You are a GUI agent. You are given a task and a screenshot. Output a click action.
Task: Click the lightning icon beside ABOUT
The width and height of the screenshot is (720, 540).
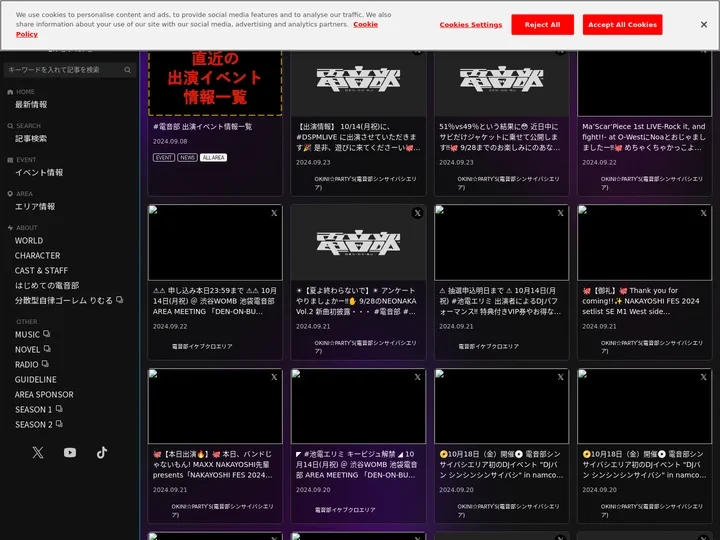pyautogui.click(x=10, y=228)
